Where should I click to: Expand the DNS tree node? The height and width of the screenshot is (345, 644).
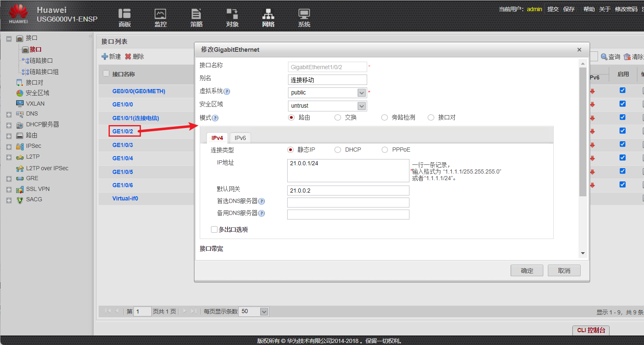(x=9, y=115)
